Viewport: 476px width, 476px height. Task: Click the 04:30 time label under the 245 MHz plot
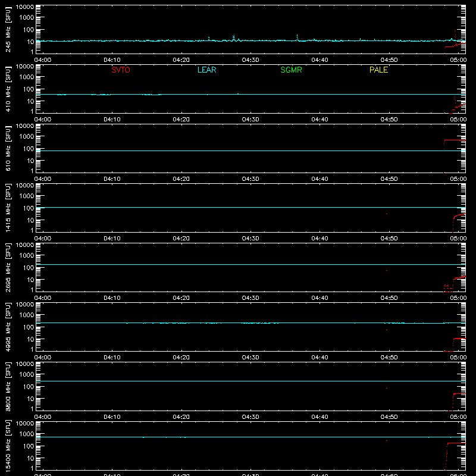coord(250,60)
